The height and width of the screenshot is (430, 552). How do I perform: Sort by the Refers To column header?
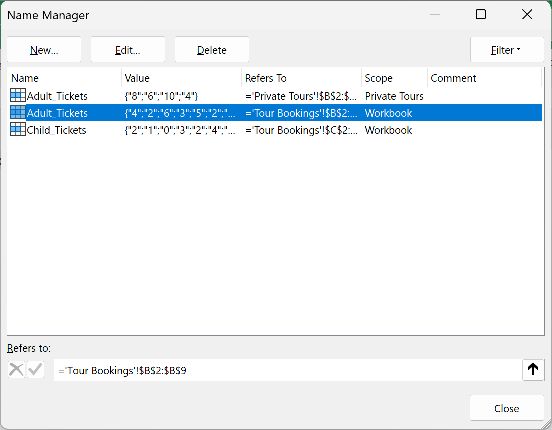pos(301,78)
